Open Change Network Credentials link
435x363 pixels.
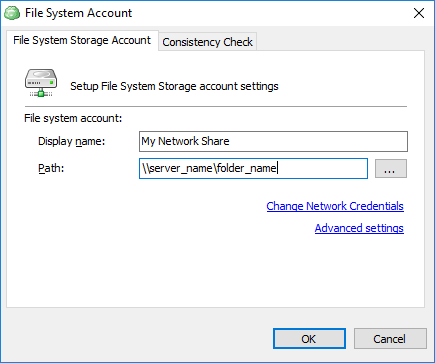(335, 206)
